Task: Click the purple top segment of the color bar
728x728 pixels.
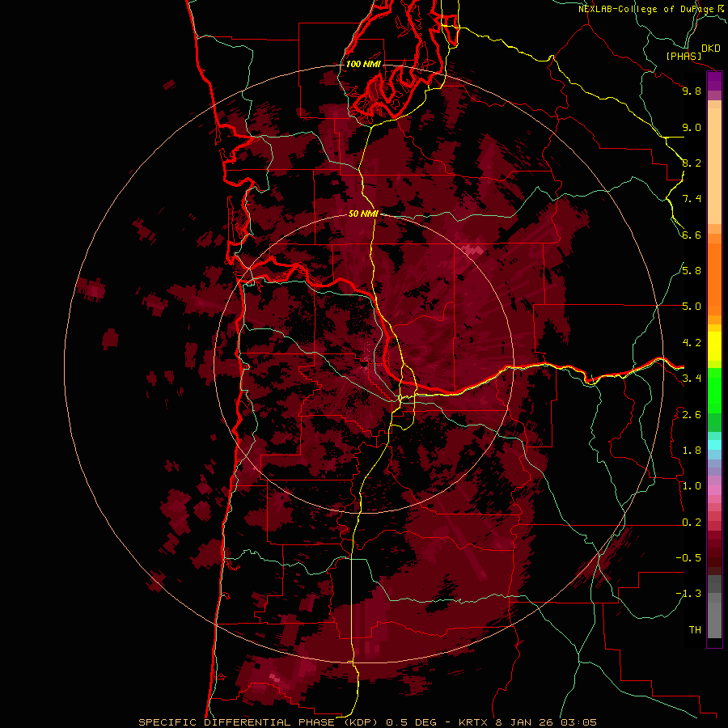Action: [x=714, y=81]
